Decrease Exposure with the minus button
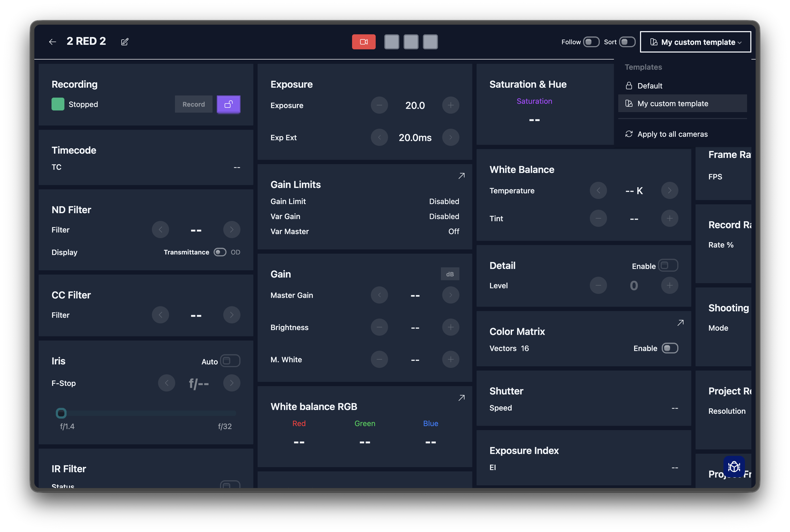Viewport: 790px width, 532px height. point(379,105)
